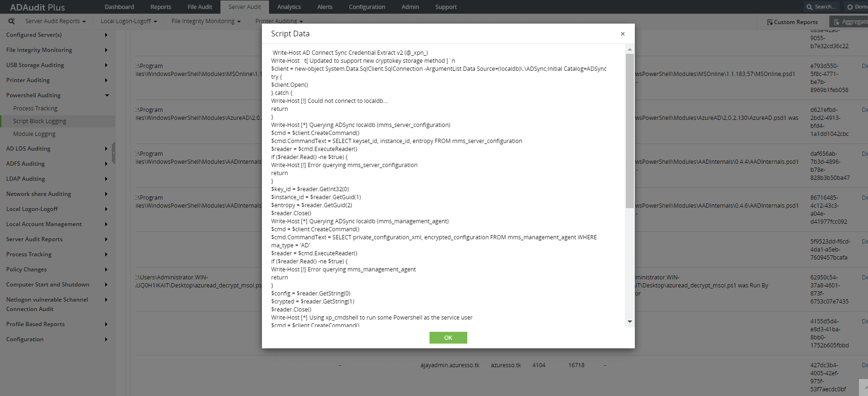The height and width of the screenshot is (396, 868).
Task: Open the Dashboard tab
Action: [x=119, y=7]
